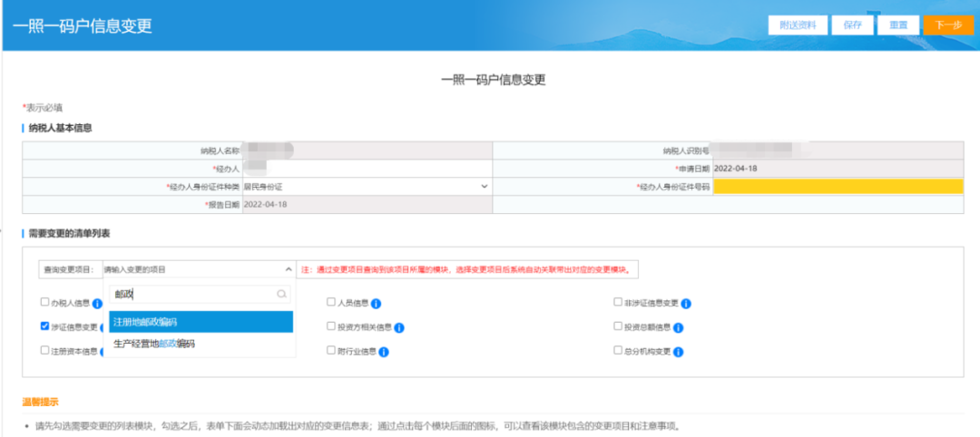Check the 办税人信息 checkbox
This screenshot has width=980, height=437.
pyautogui.click(x=45, y=302)
